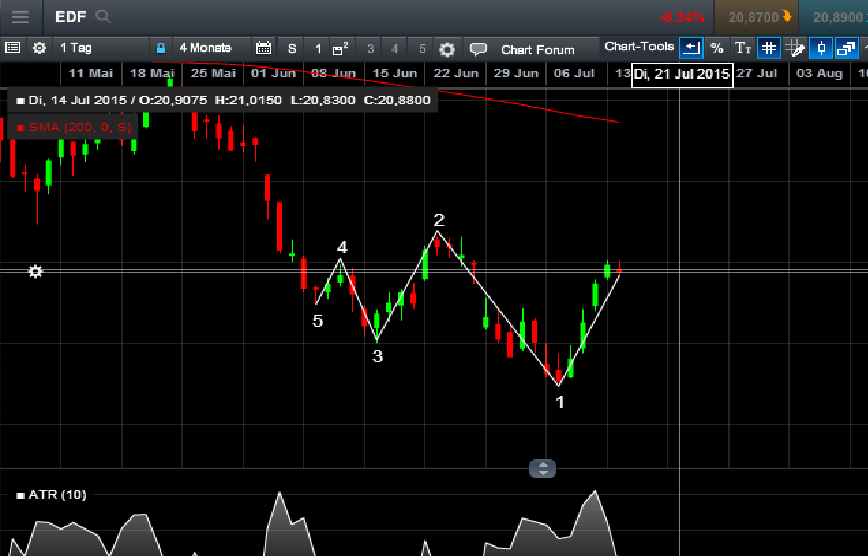
Task: Click the search magnifier next to EDF
Action: (x=103, y=17)
